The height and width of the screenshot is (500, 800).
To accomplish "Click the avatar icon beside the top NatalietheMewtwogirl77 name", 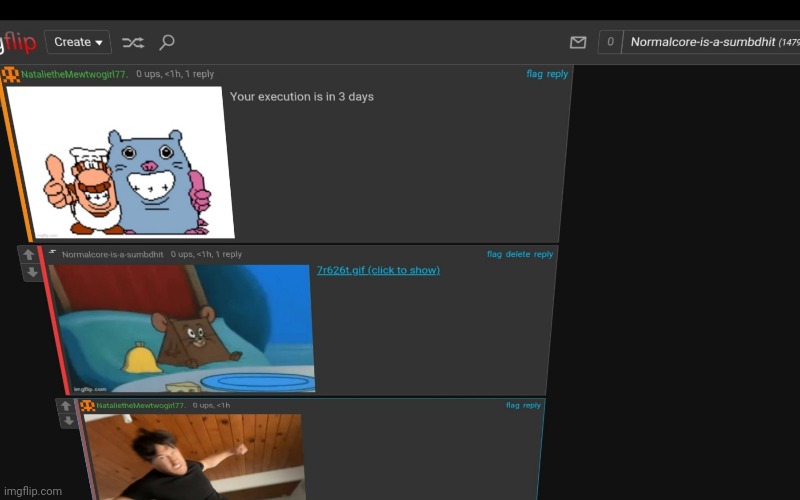I will coord(11,75).
